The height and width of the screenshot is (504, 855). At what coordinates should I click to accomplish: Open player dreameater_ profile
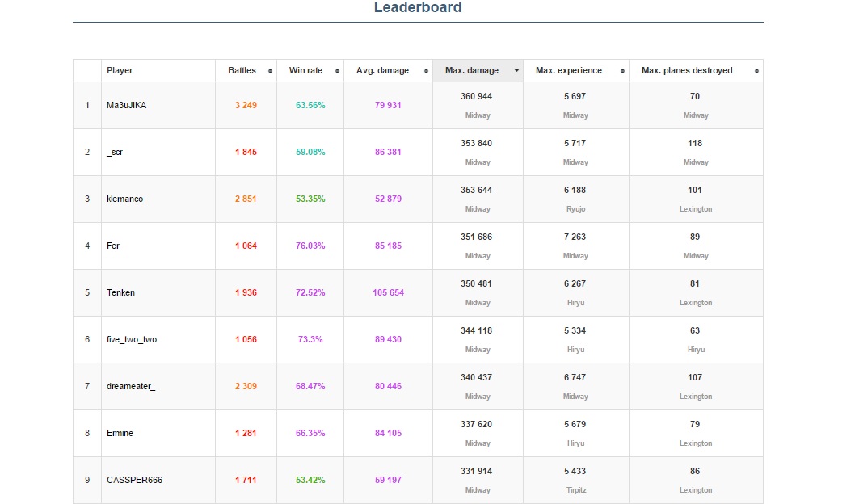pos(131,386)
